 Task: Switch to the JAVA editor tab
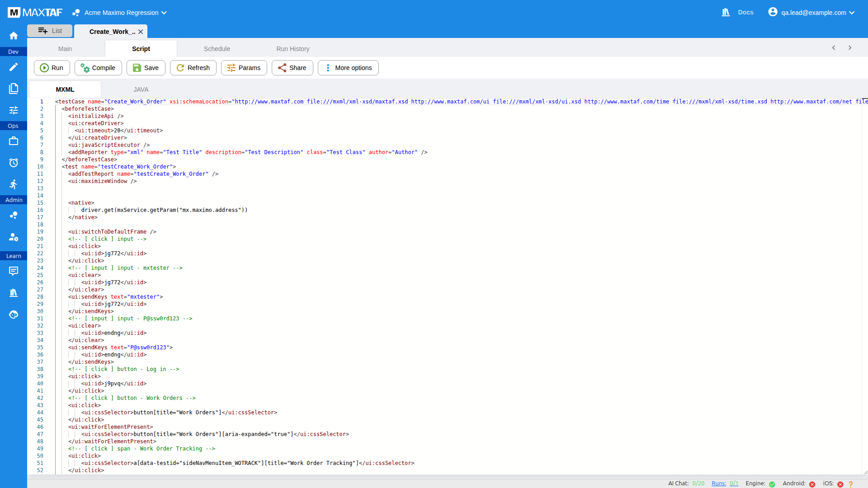point(141,89)
